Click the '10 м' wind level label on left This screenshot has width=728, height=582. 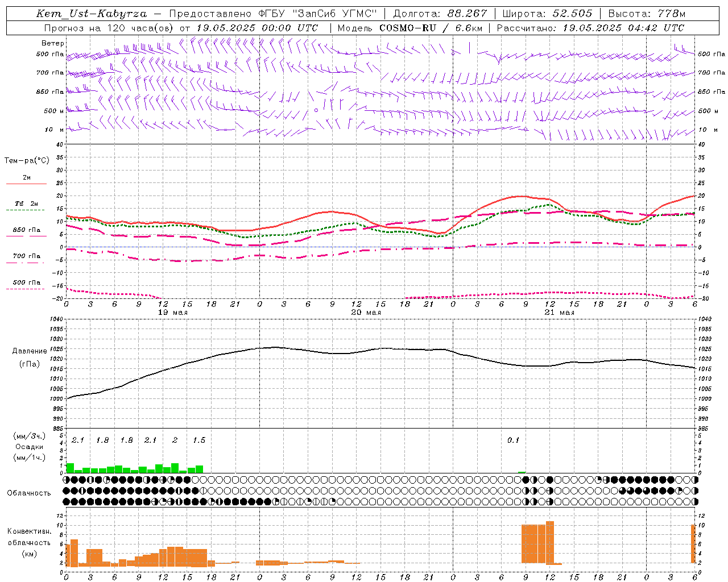click(x=55, y=130)
